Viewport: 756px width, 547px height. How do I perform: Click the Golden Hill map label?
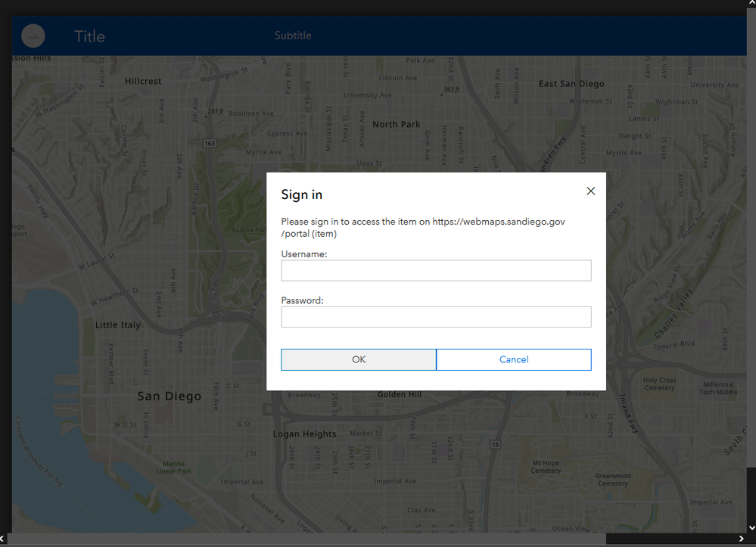400,394
